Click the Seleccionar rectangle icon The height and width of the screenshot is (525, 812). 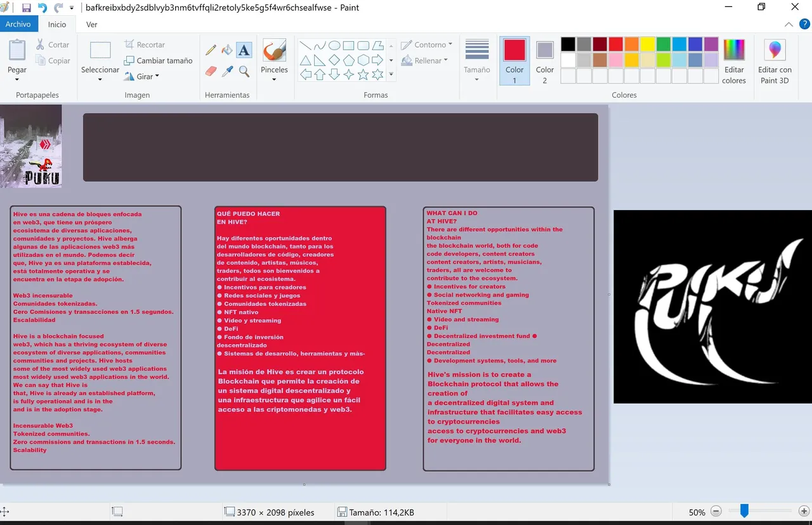[100, 51]
